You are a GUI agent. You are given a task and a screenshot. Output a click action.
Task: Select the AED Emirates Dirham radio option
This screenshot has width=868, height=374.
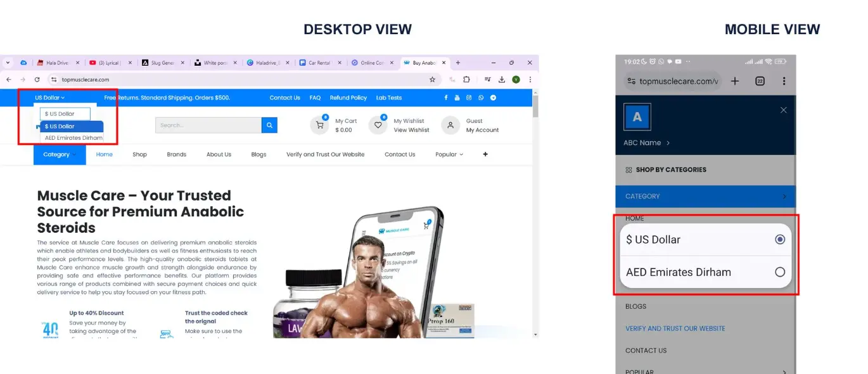[780, 272]
